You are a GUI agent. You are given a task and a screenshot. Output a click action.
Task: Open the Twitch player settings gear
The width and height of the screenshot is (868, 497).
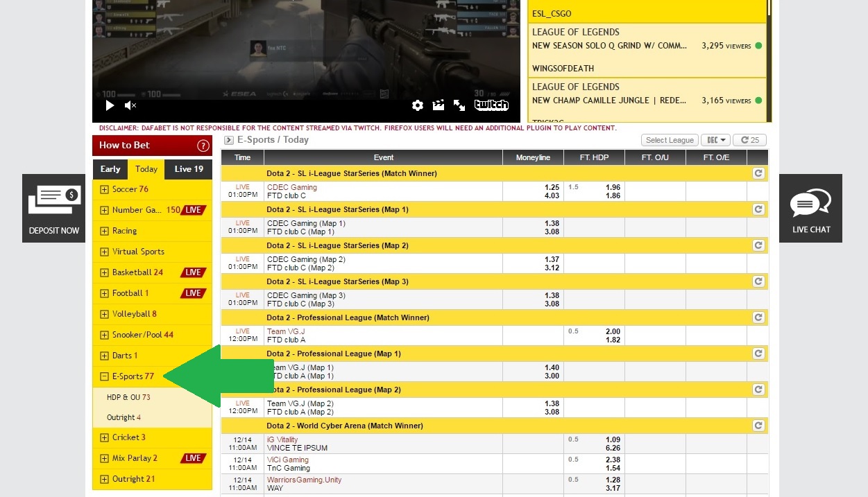[417, 105]
